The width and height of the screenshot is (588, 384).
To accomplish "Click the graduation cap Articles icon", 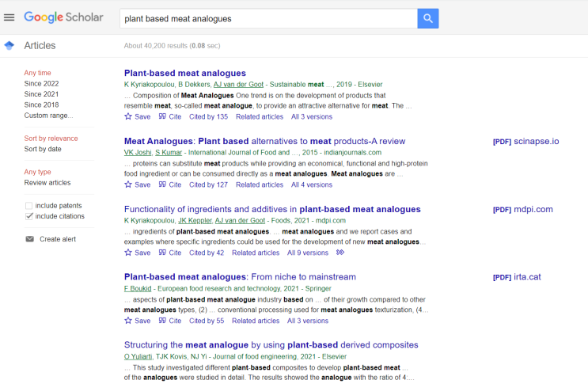I will (x=9, y=46).
